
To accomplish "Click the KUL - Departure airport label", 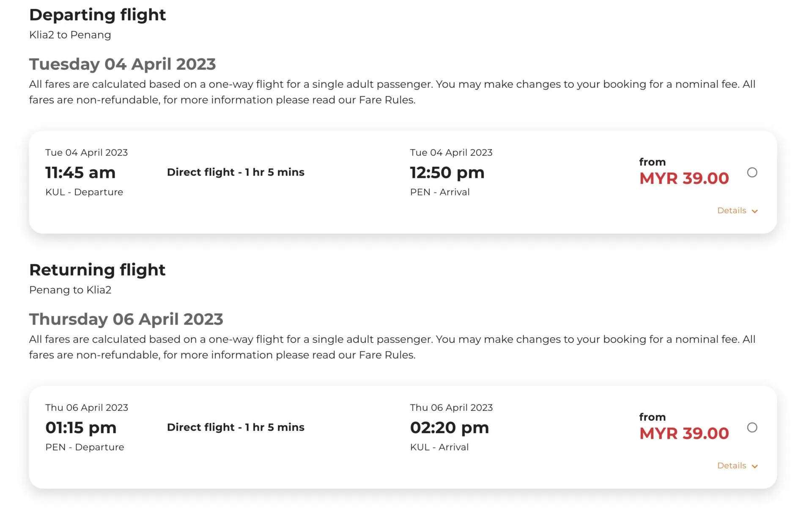I will coord(84,192).
